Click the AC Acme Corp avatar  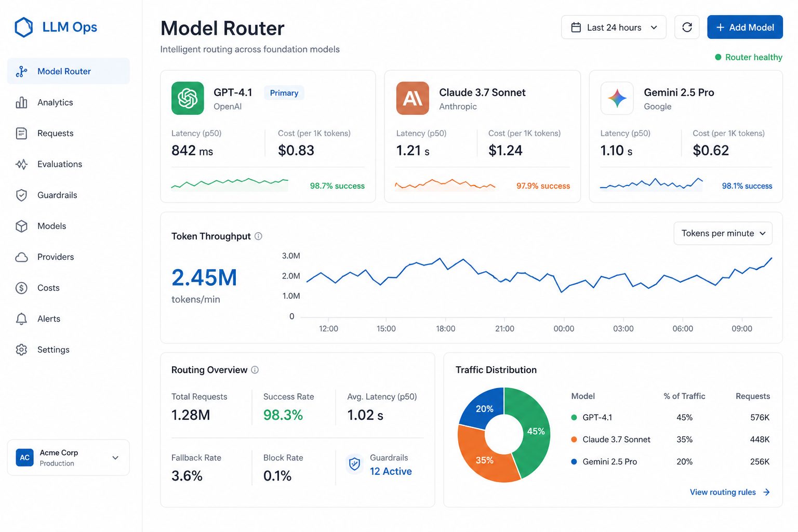[24, 458]
